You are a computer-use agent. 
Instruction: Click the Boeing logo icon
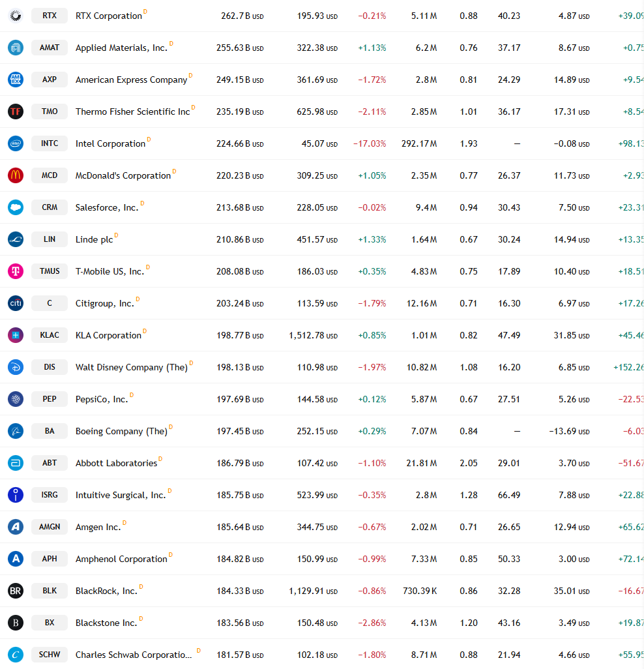pos(16,431)
